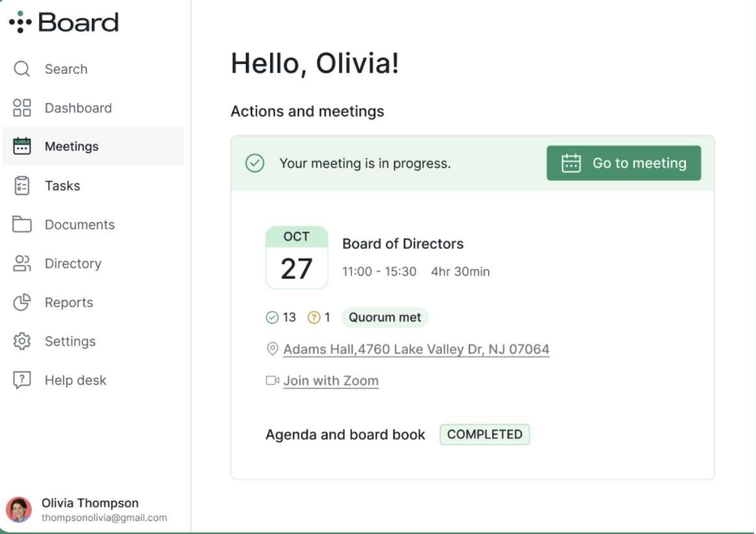Click the Help desk question bubble icon
The image size is (756, 534).
(x=22, y=380)
